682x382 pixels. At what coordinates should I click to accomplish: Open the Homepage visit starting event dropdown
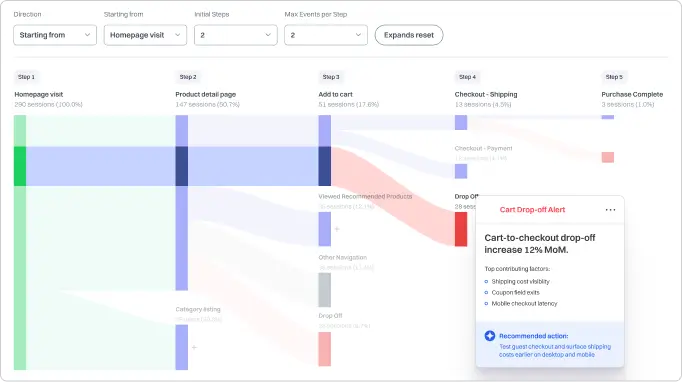(x=145, y=35)
